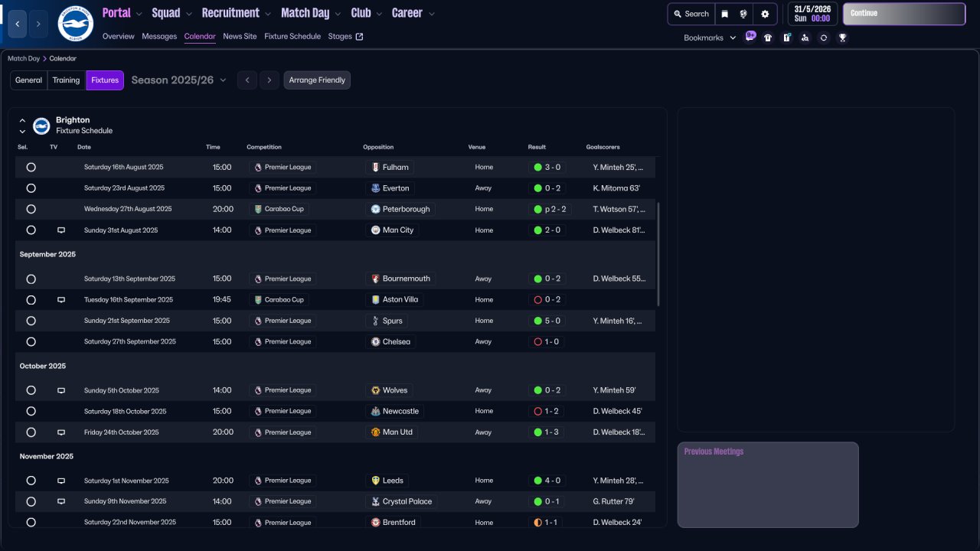Open the Fixture Schedule subtab
Screen dimensions: 980x551
pyautogui.click(x=292, y=36)
